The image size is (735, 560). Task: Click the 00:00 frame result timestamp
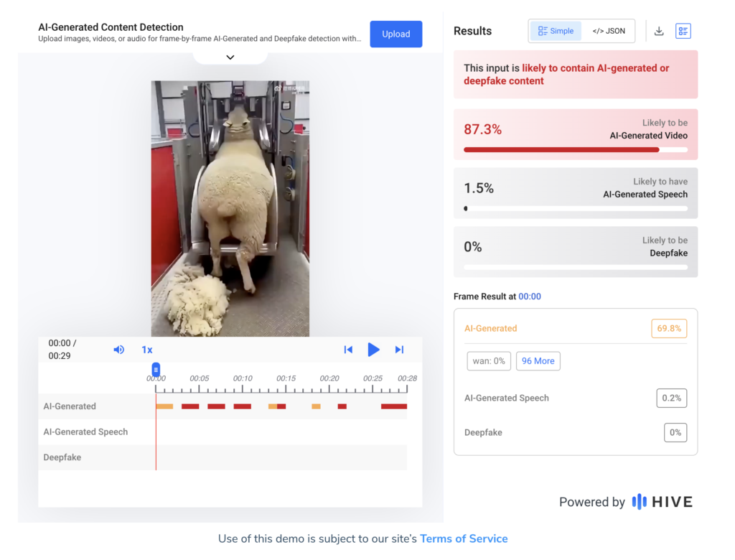coord(530,297)
